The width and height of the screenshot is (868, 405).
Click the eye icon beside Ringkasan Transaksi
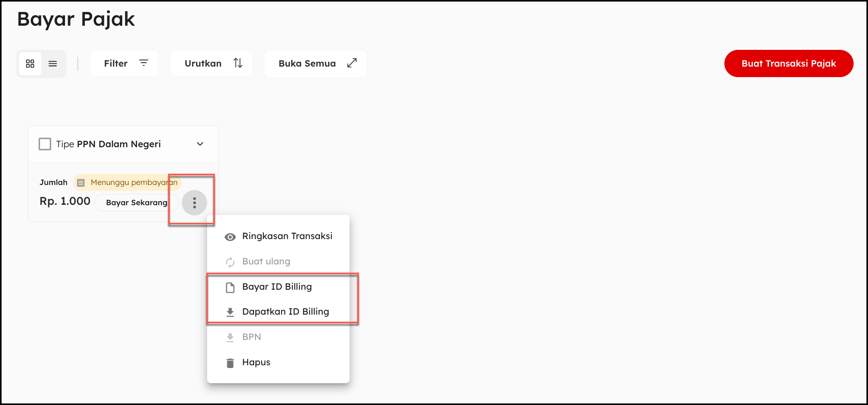(x=230, y=237)
